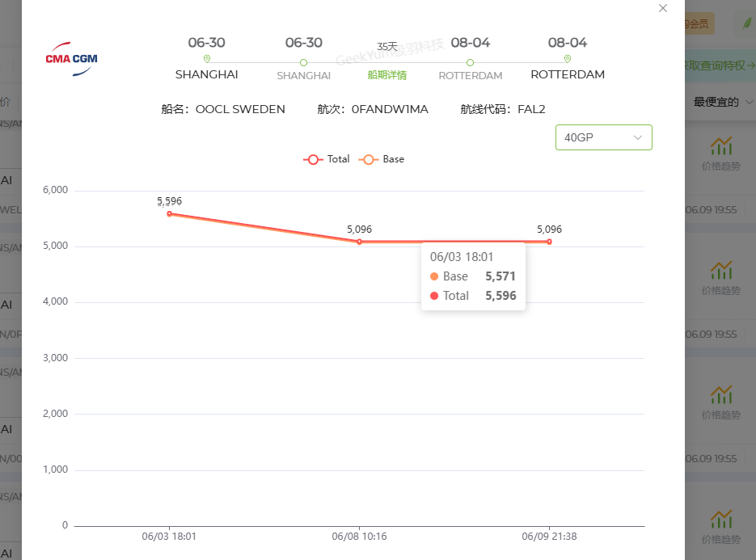
Task: Expand the 最便宜的 sort dropdown
Action: 723,102
